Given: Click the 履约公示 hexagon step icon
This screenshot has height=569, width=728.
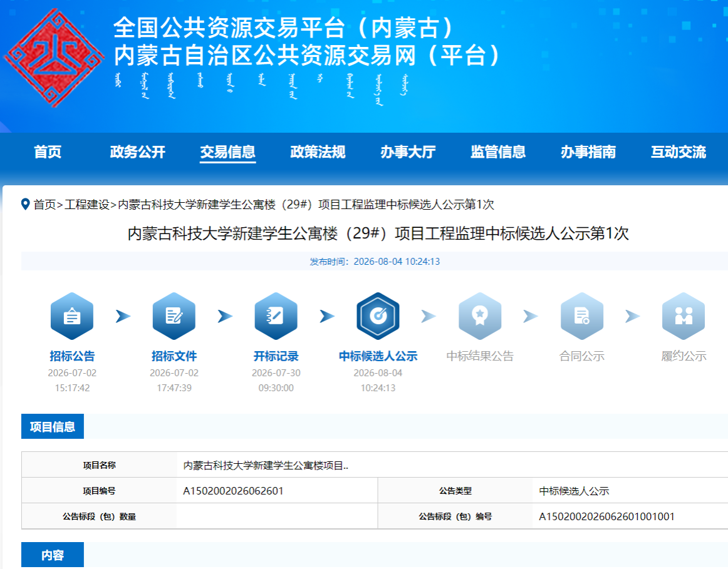Looking at the screenshot, I should point(684,316).
